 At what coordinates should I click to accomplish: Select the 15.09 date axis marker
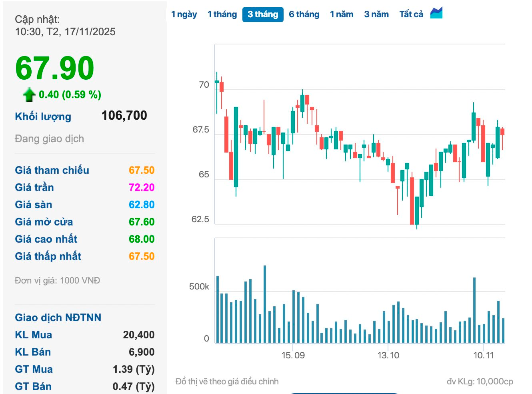pyautogui.click(x=293, y=355)
